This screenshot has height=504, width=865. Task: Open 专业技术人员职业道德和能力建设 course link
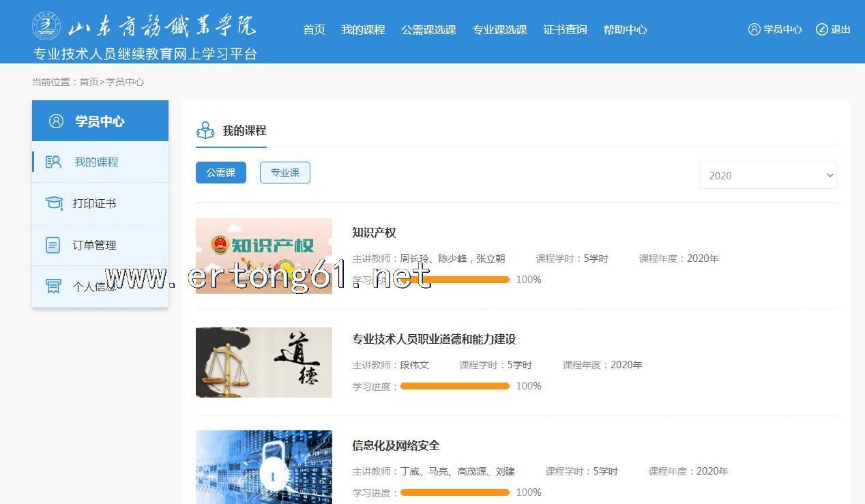[x=434, y=339]
